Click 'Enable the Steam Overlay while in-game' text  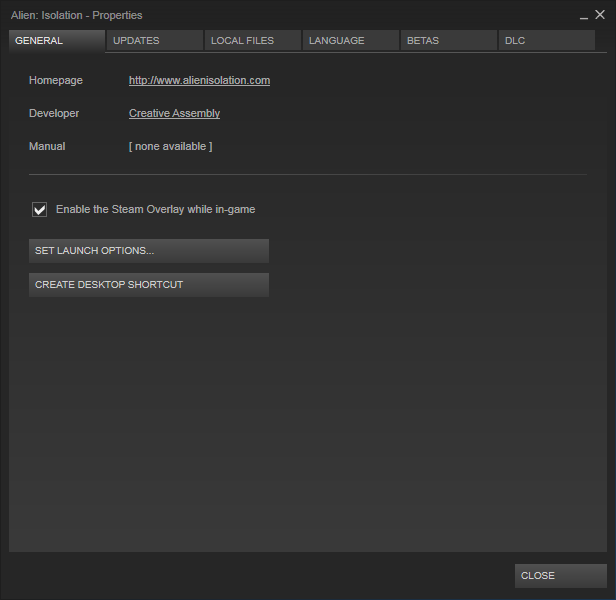pos(156,209)
